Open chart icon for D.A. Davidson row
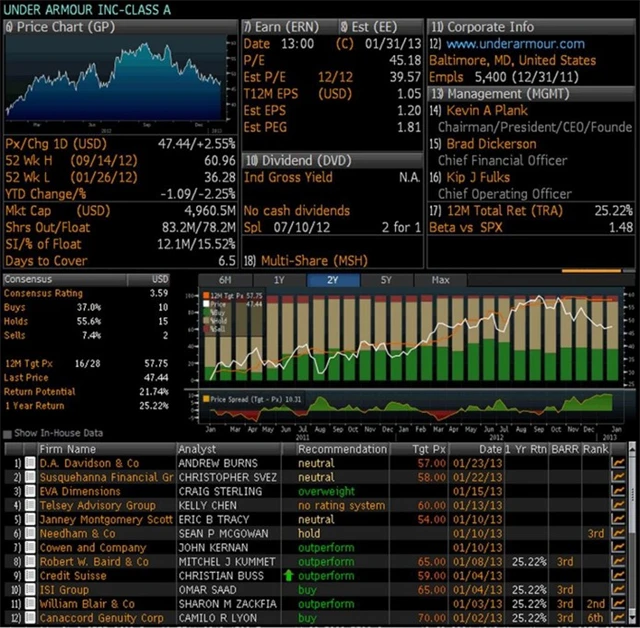This screenshot has width=640, height=628. click(616, 464)
